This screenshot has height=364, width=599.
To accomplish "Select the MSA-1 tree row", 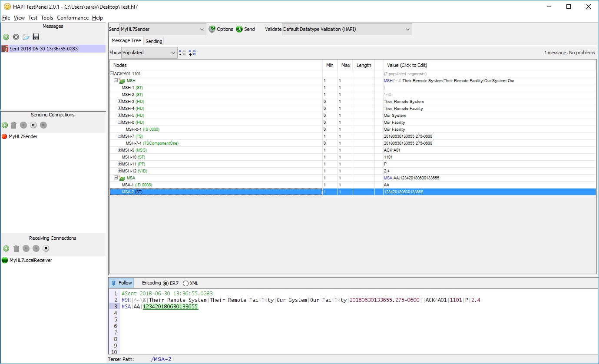I will click(135, 185).
